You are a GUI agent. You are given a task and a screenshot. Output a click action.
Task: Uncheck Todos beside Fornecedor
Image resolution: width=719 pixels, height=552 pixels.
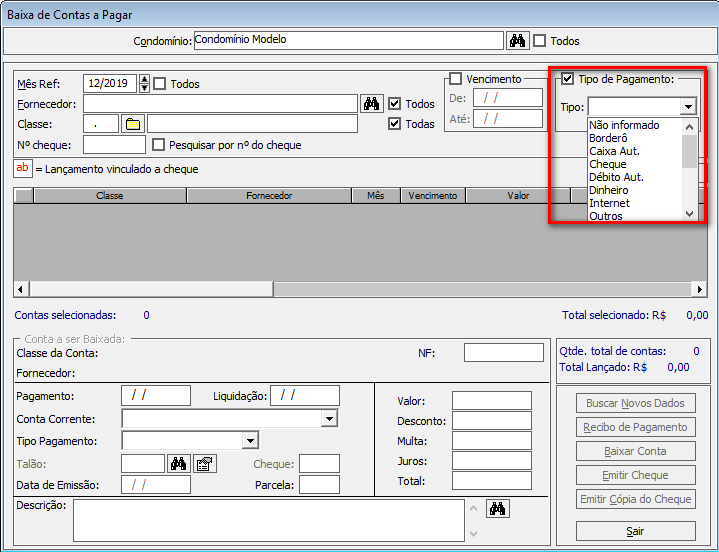(x=394, y=104)
